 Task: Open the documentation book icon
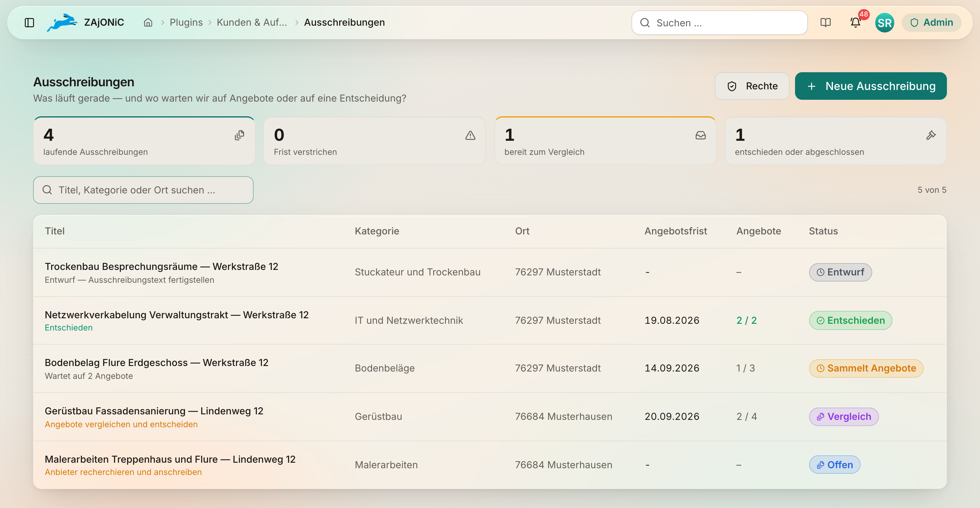[825, 23]
